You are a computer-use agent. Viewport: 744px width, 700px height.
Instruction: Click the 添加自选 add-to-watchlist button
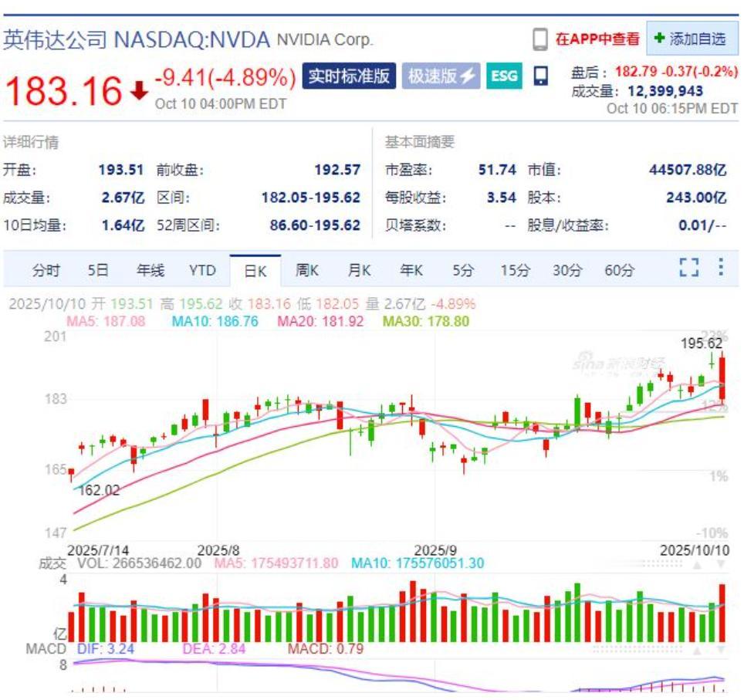click(x=692, y=39)
